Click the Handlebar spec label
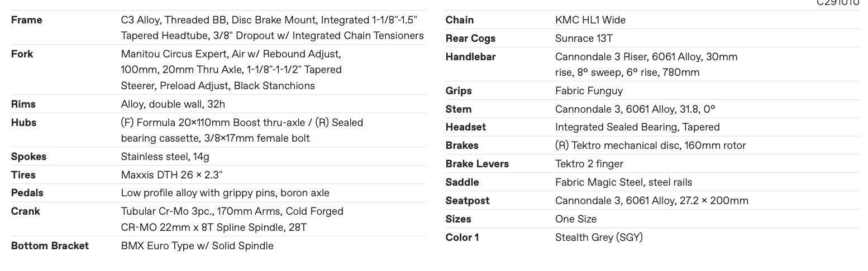Viewport: 868px width, 271px height. point(470,57)
